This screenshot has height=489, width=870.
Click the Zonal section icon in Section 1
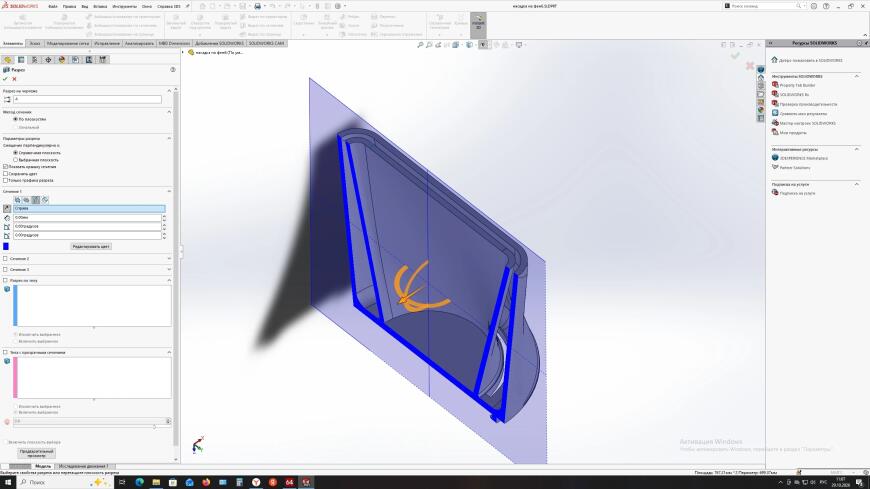click(45, 200)
